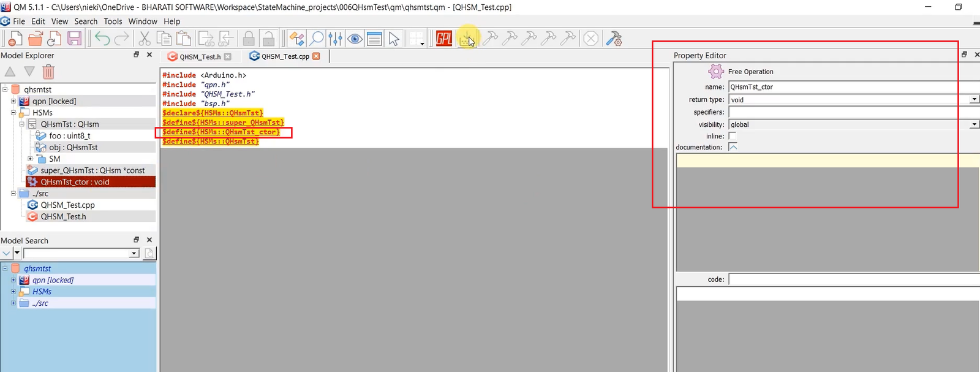Image resolution: width=980 pixels, height=372 pixels.
Task: Select foo : uint8_t attribute in tree
Action: [x=69, y=136]
